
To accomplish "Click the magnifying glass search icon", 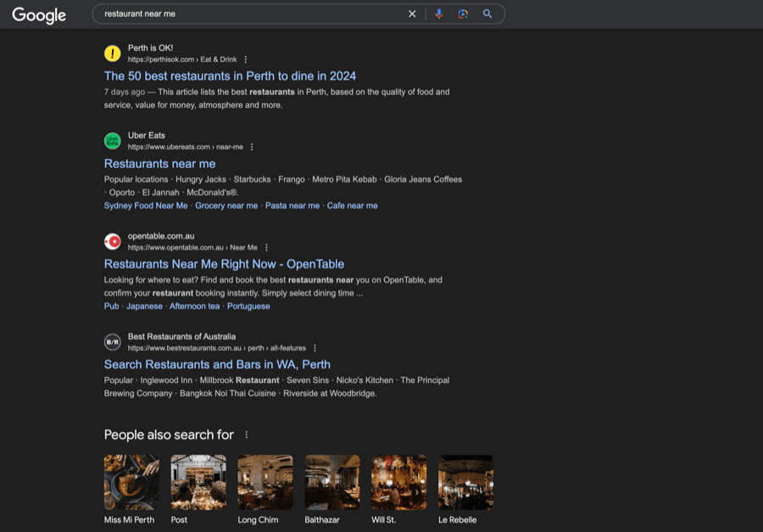I will coord(487,14).
